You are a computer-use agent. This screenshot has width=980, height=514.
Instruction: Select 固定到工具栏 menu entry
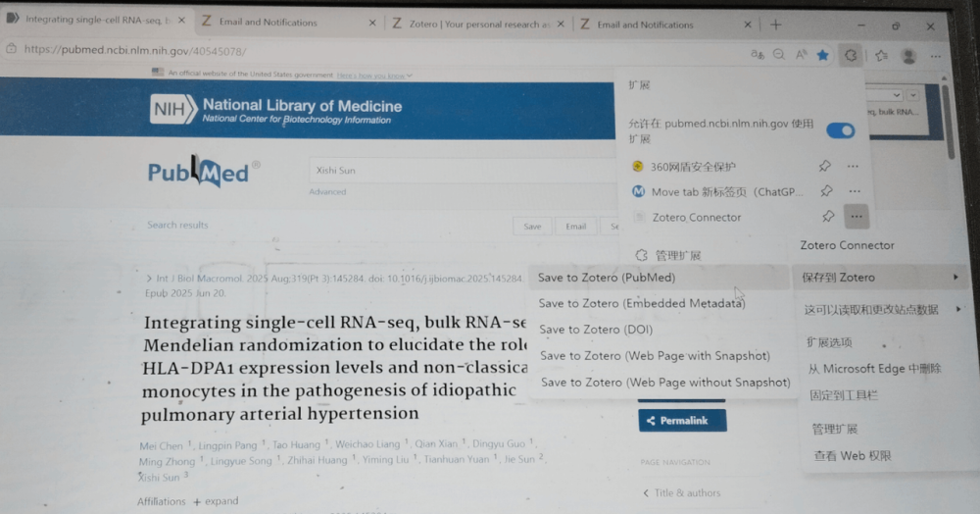844,395
